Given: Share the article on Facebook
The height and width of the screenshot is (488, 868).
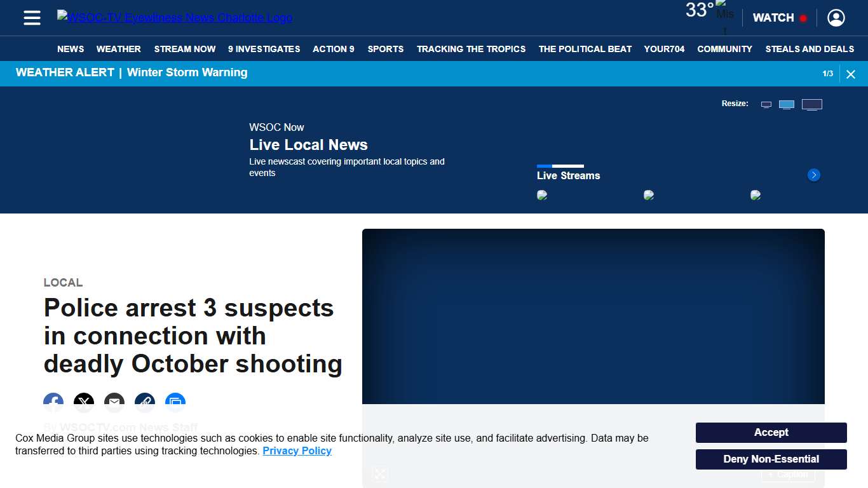Looking at the screenshot, I should pos(53,403).
